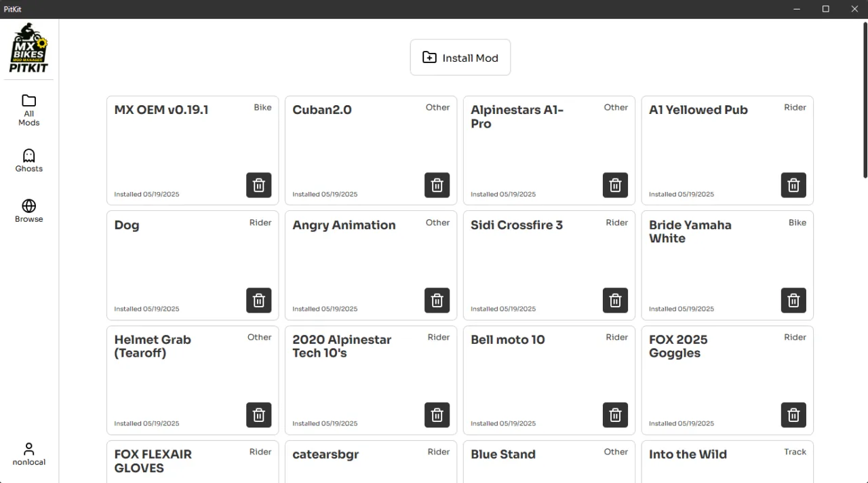Delete A1 Yellowed Pub mod
Viewport: 868px width, 483px height.
[x=793, y=185]
